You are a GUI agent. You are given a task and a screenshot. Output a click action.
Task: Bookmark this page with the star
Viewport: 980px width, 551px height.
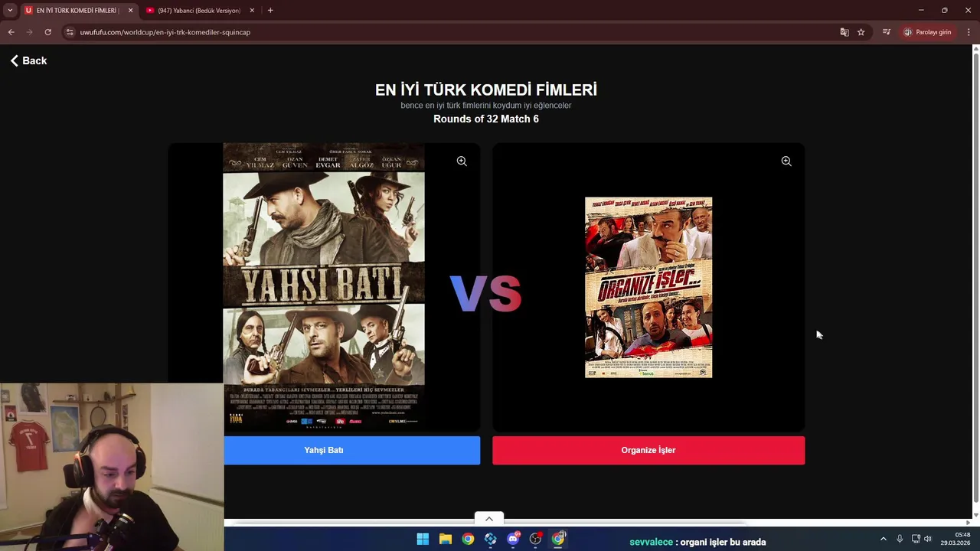pos(861,32)
